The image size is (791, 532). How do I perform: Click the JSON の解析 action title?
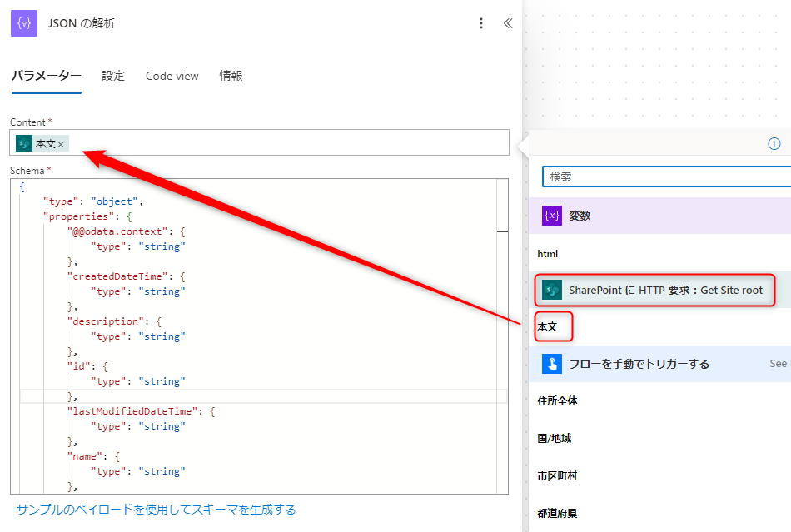click(82, 23)
